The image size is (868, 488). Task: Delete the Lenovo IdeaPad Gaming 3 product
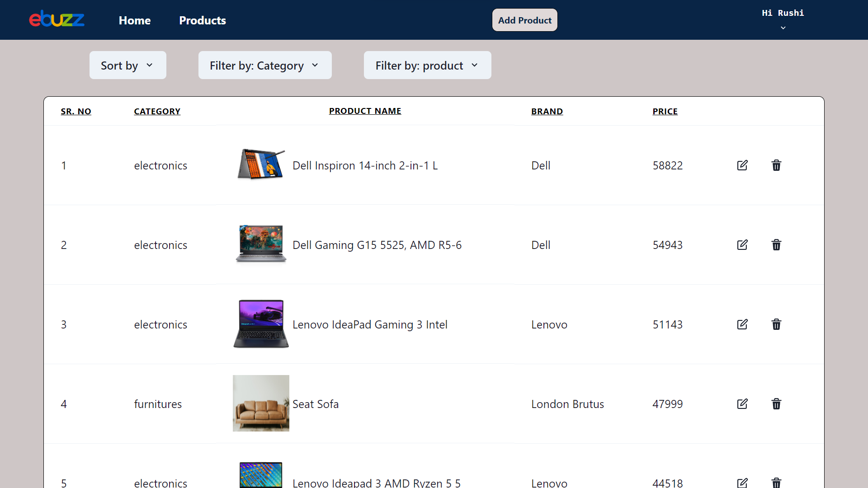tap(776, 324)
